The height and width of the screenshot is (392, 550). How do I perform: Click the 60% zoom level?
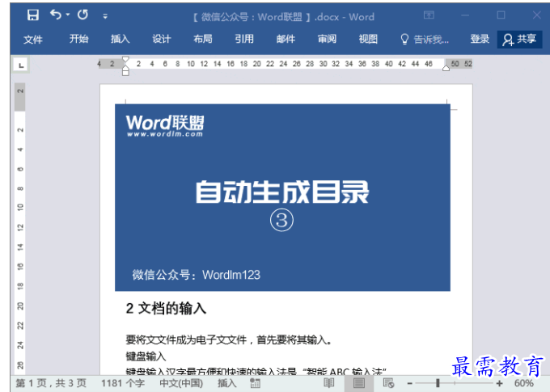coord(523,383)
